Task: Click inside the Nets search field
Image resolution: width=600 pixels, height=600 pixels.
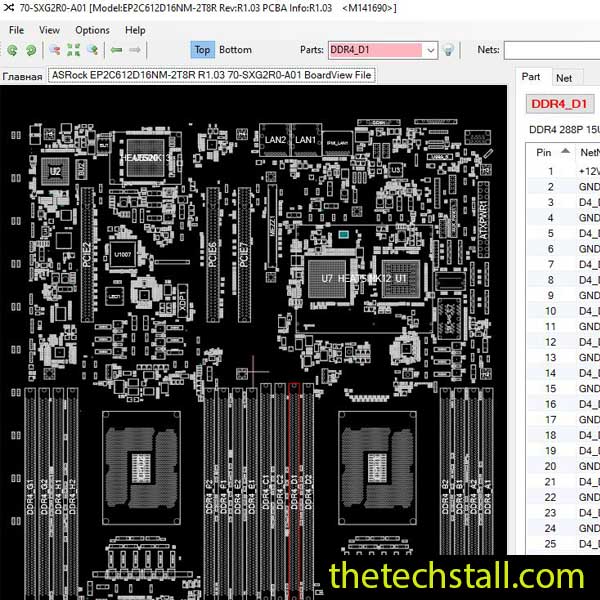Action: click(x=550, y=50)
